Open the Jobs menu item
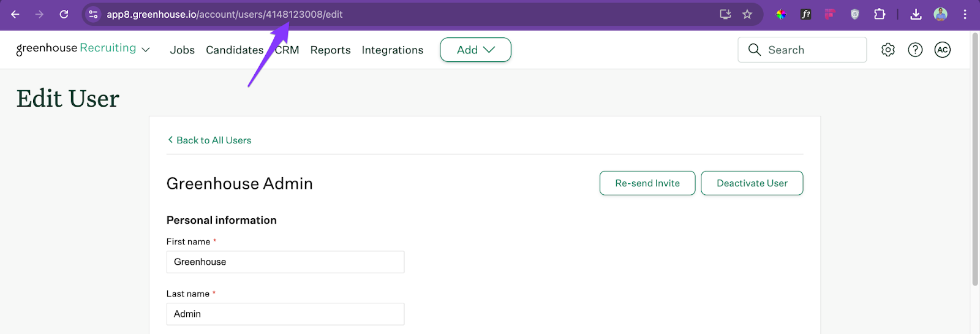Image resolution: width=980 pixels, height=334 pixels. (182, 50)
